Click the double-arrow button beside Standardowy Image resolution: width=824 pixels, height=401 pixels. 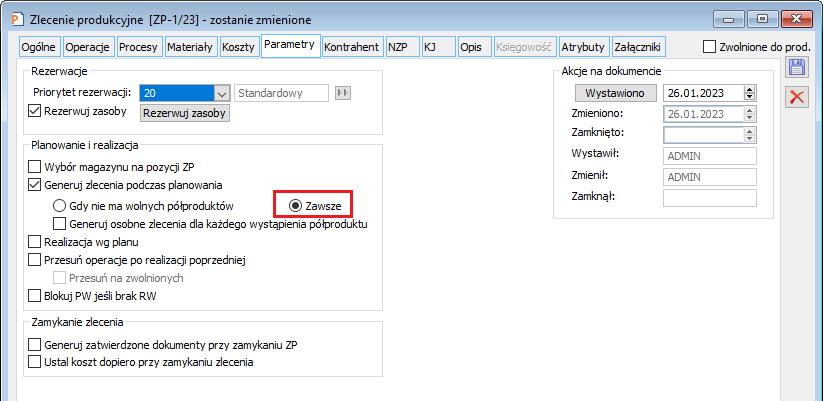pyautogui.click(x=343, y=93)
